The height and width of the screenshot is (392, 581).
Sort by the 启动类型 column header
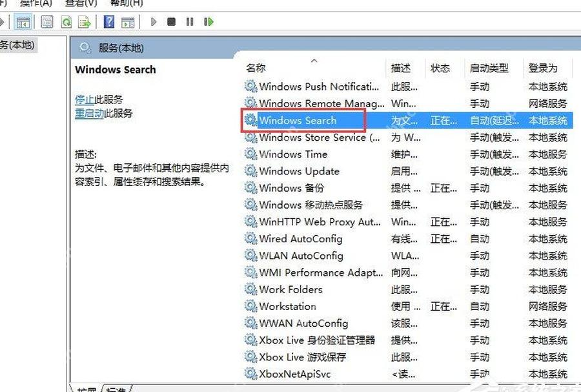489,68
